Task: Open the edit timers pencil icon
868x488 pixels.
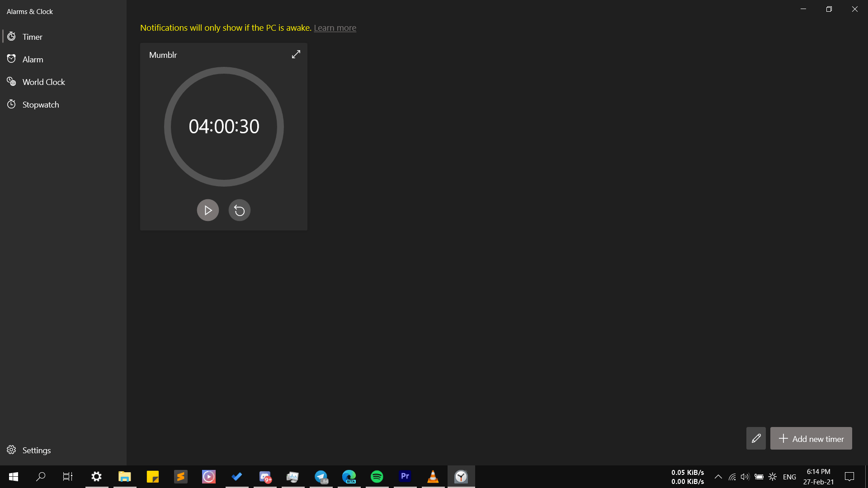Action: [756, 438]
